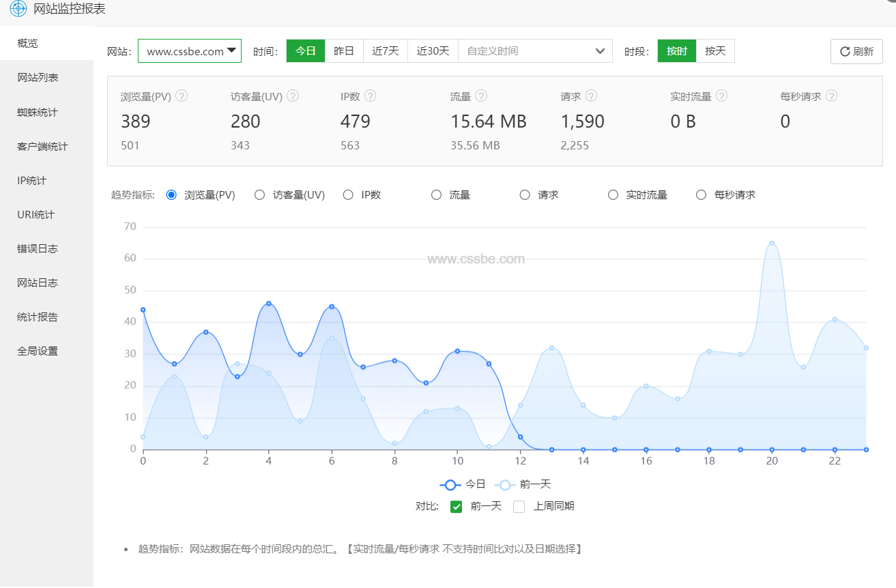This screenshot has height=588, width=896.
Task: Click help icon beside 请求 stat
Action: [x=591, y=96]
